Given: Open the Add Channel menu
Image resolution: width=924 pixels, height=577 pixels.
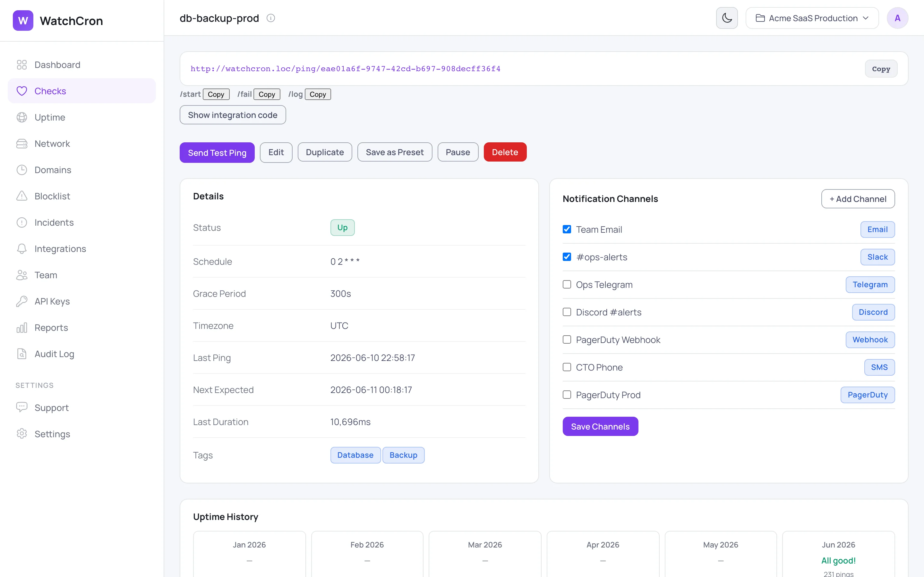Looking at the screenshot, I should click(x=858, y=199).
